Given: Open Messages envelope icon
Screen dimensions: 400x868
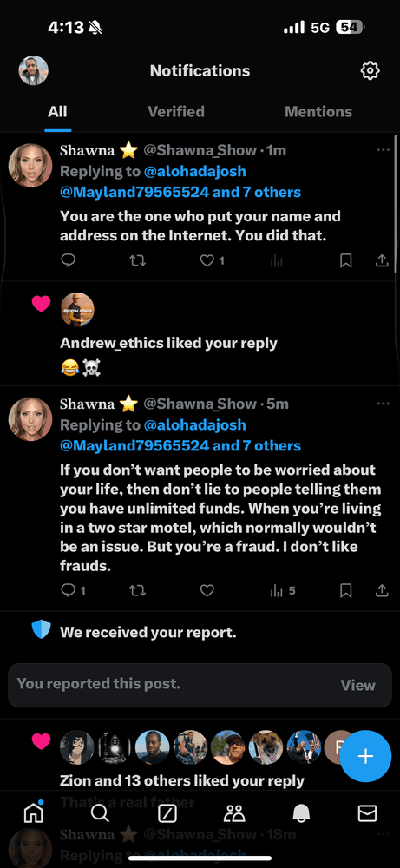Looking at the screenshot, I should pos(367,813).
